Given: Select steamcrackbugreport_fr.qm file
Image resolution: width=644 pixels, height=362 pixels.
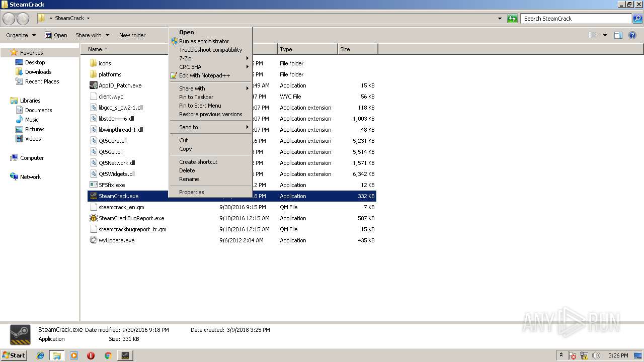Looking at the screenshot, I should tap(132, 229).
